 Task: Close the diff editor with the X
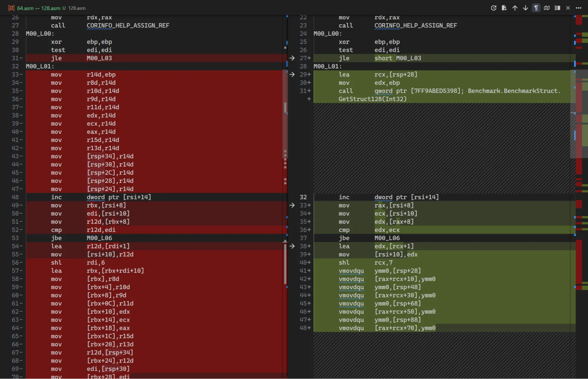tap(568, 8)
